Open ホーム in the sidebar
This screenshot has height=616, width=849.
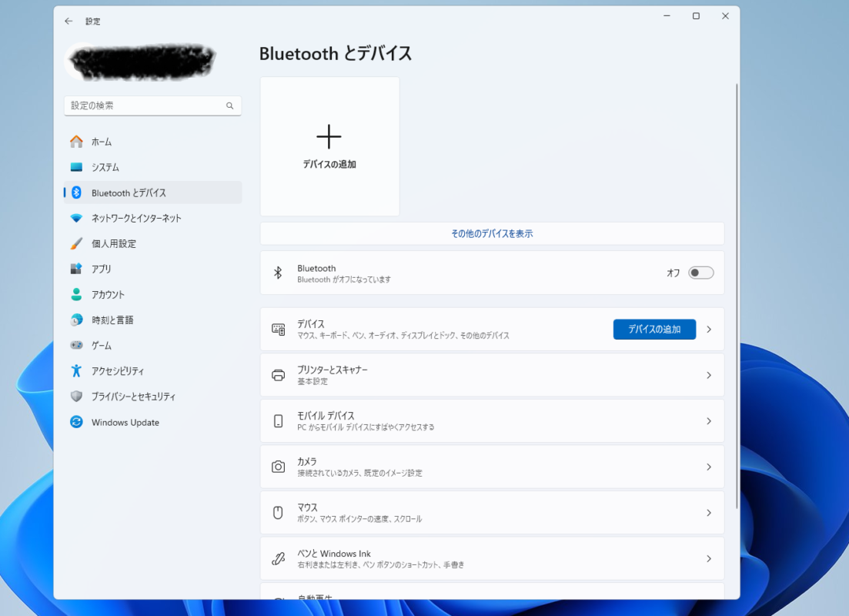pos(152,142)
